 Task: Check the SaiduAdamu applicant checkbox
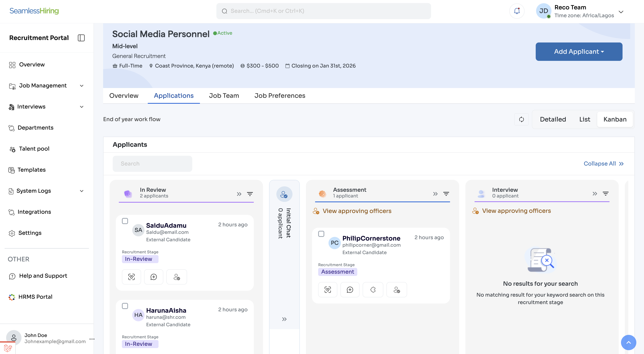tap(125, 221)
